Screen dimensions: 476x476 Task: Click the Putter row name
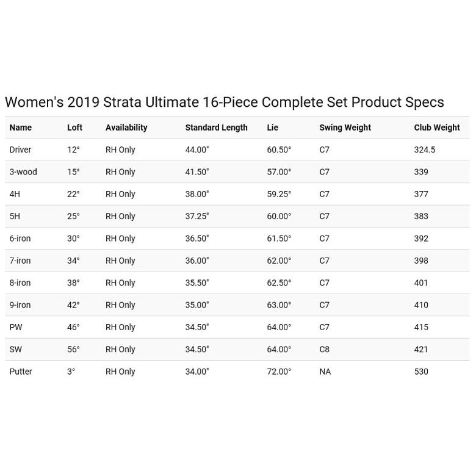point(21,372)
